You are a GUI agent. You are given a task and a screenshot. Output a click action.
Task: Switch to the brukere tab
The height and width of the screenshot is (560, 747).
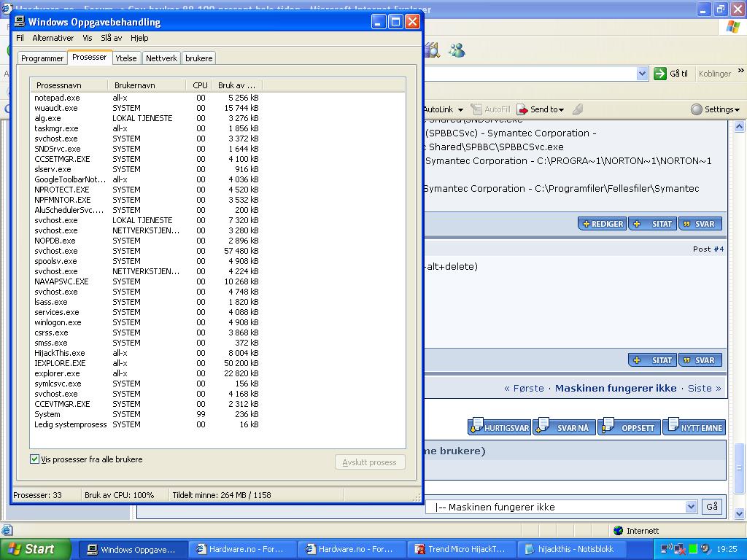coord(199,58)
